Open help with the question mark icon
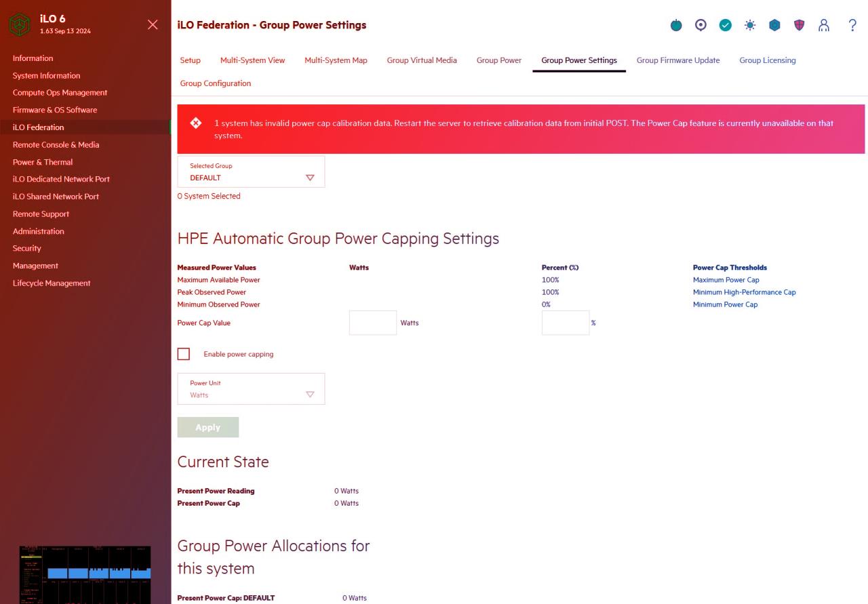 coord(852,25)
